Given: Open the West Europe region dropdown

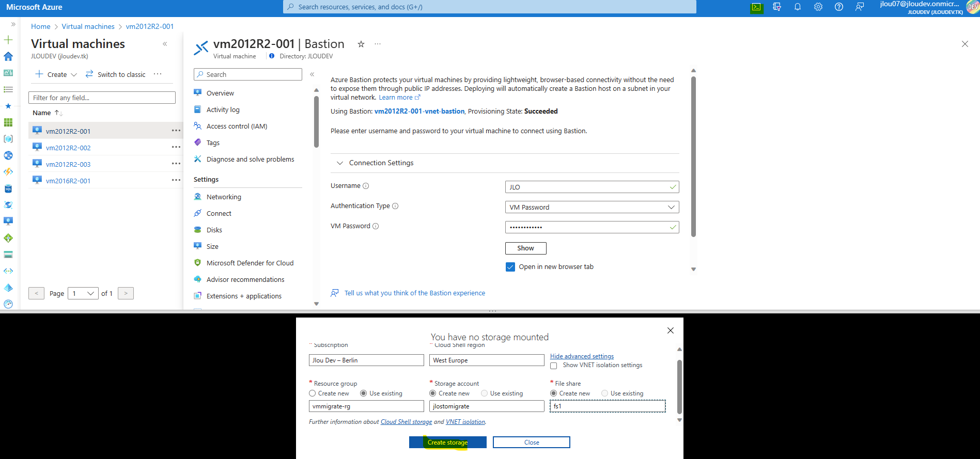Looking at the screenshot, I should click(x=487, y=360).
